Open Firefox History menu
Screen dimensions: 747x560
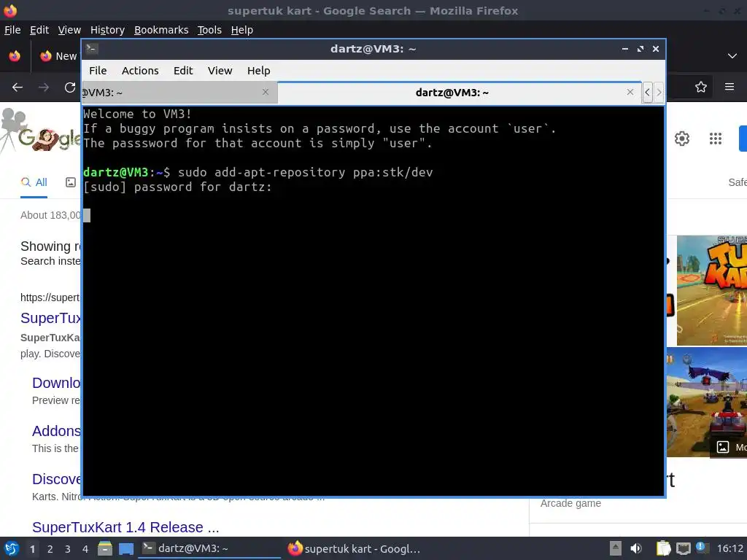click(107, 30)
